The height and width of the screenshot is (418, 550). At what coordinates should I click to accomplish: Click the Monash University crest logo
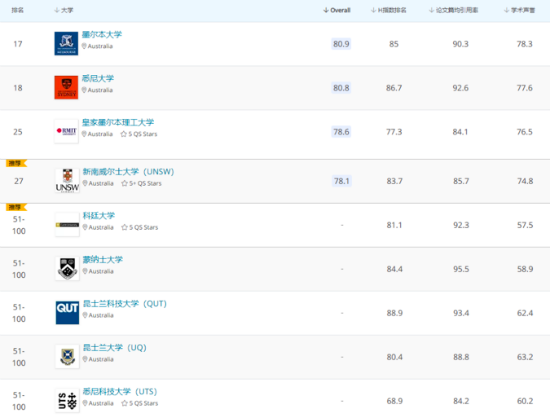[x=67, y=269]
